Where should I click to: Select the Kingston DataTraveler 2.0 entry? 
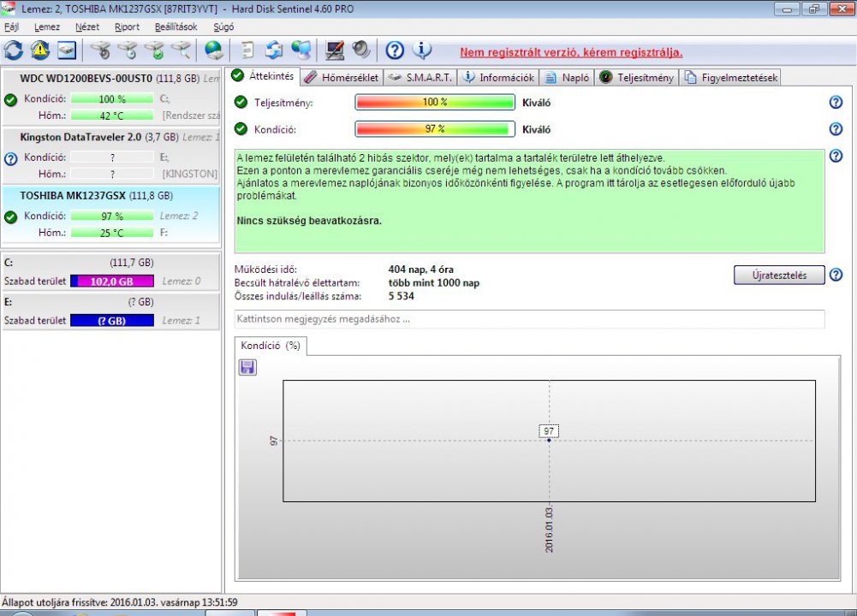pyautogui.click(x=111, y=156)
